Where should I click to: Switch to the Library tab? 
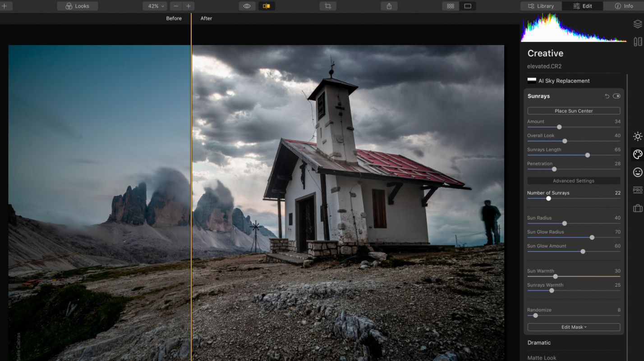pyautogui.click(x=541, y=6)
